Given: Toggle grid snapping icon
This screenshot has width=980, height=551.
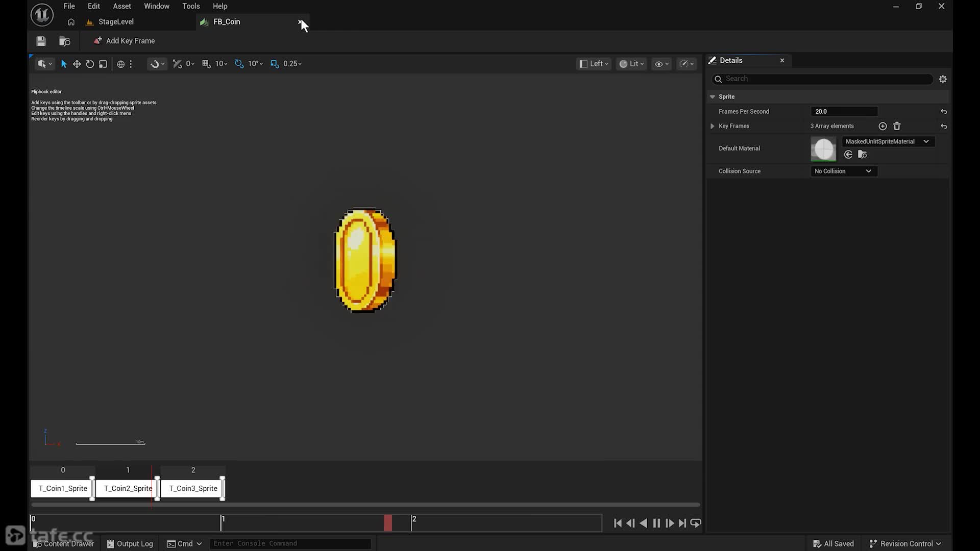Looking at the screenshot, I should pos(206,64).
